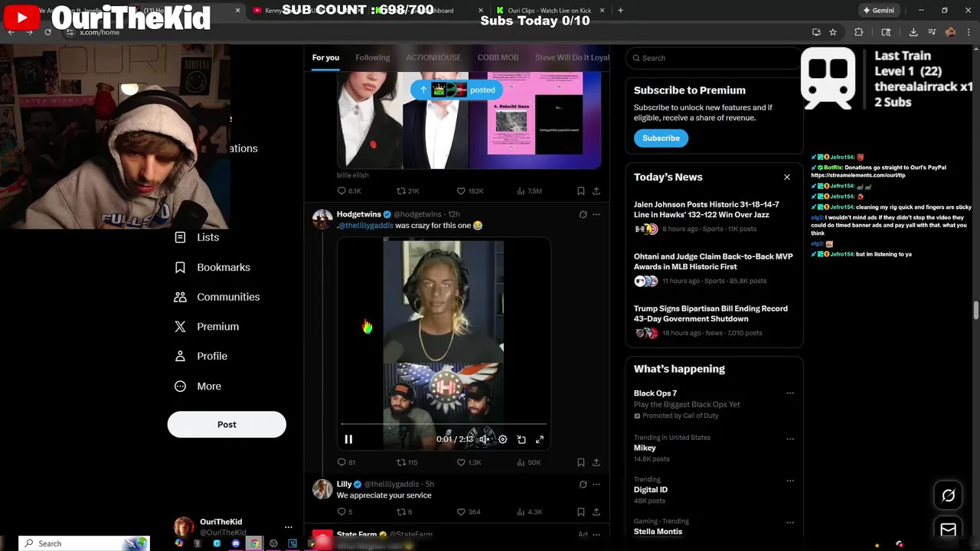980x551 pixels.
Task: Open More menu in the sidebar
Action: pos(198,386)
